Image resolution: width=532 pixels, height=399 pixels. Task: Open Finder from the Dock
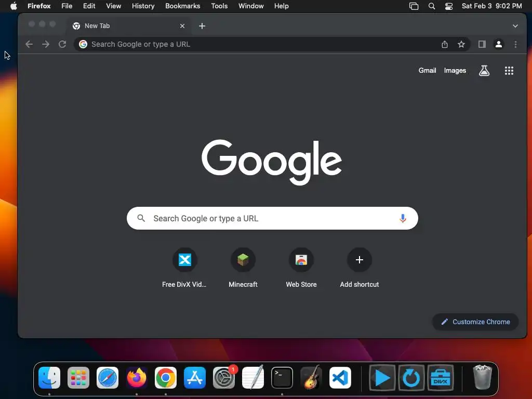click(x=49, y=378)
